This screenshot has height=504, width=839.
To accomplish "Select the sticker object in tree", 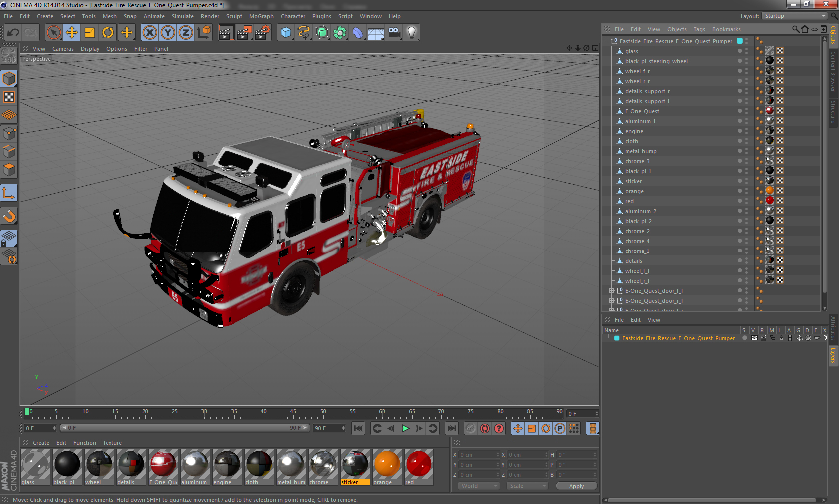I will [x=633, y=181].
